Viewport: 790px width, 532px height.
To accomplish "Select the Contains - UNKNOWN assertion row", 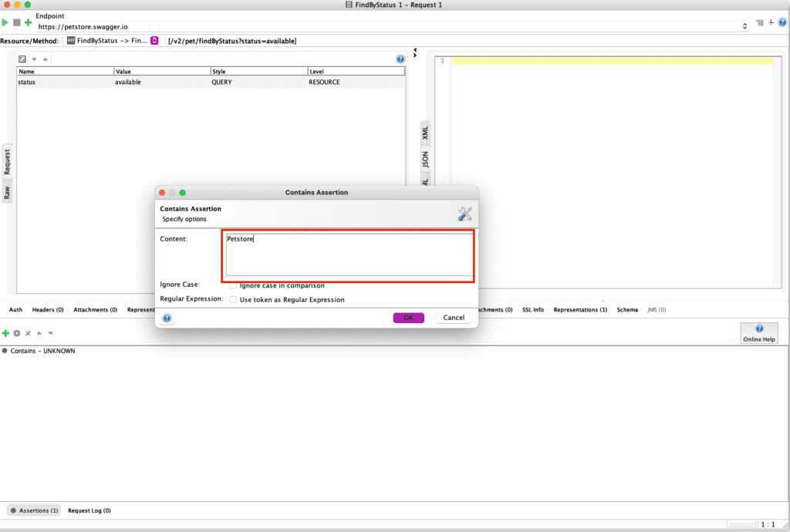I will point(42,351).
